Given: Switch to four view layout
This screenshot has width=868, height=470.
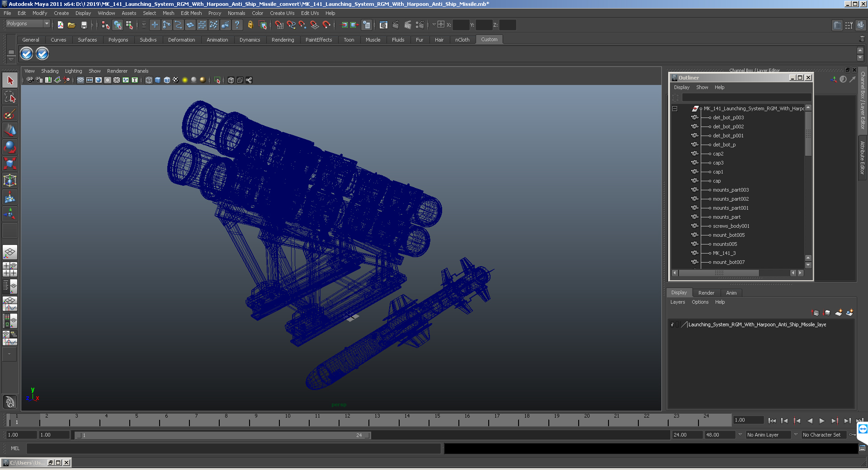Looking at the screenshot, I should point(10,269).
